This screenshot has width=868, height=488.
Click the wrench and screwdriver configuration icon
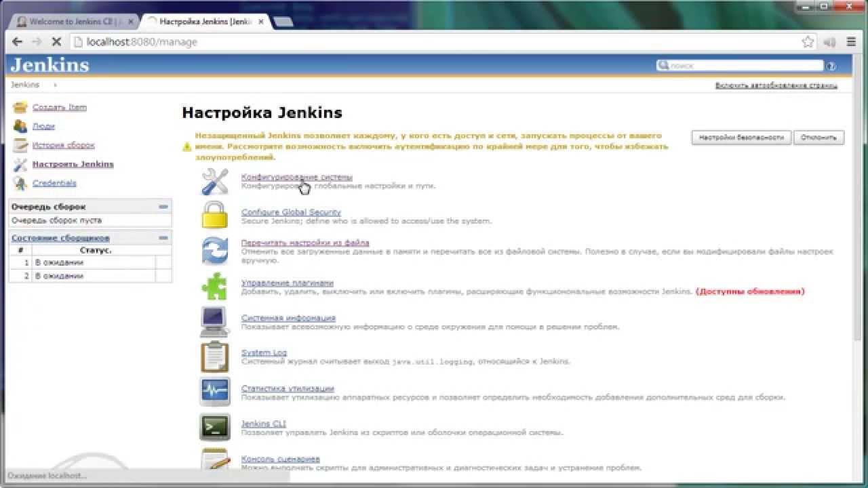215,182
